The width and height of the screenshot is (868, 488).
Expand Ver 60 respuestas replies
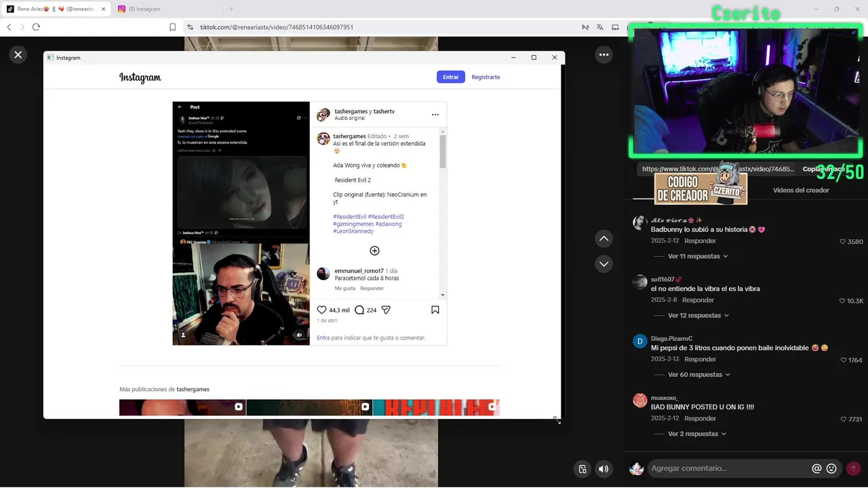click(699, 375)
